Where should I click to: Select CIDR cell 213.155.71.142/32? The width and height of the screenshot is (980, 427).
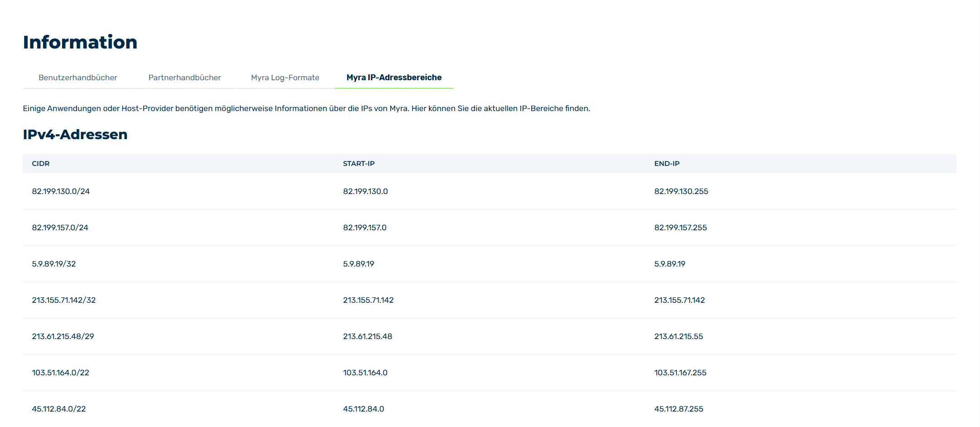coord(64,300)
